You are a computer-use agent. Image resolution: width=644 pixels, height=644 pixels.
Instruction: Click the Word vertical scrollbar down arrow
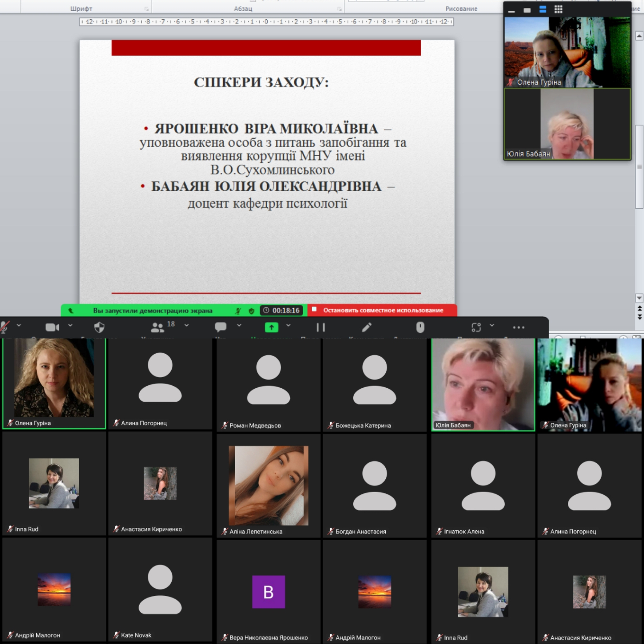(639, 298)
